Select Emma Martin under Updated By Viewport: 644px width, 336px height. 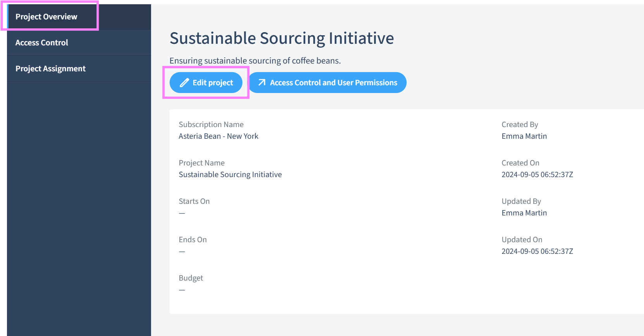(x=524, y=213)
